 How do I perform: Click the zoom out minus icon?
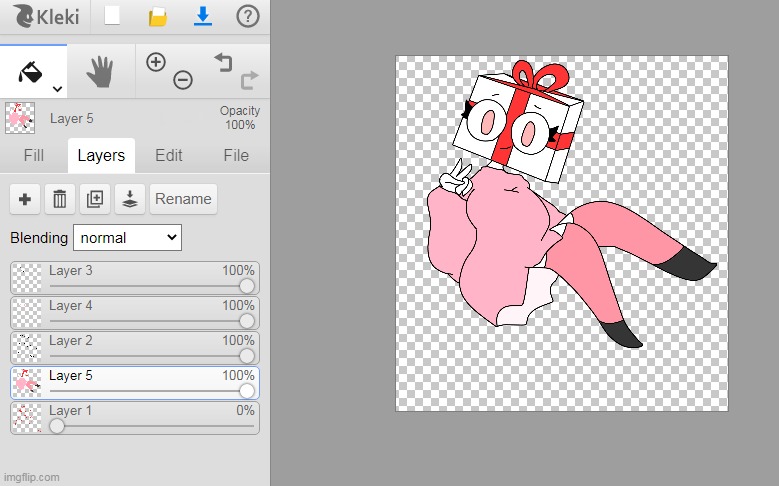183,81
